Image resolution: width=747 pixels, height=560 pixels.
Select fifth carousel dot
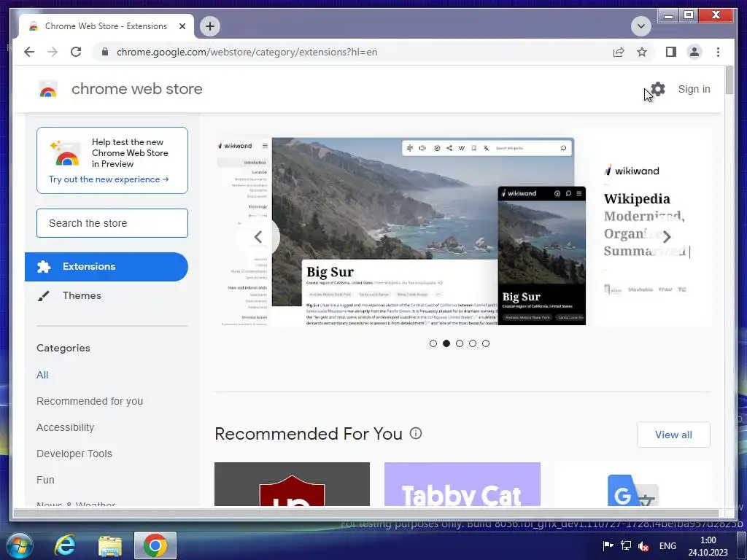coord(485,343)
